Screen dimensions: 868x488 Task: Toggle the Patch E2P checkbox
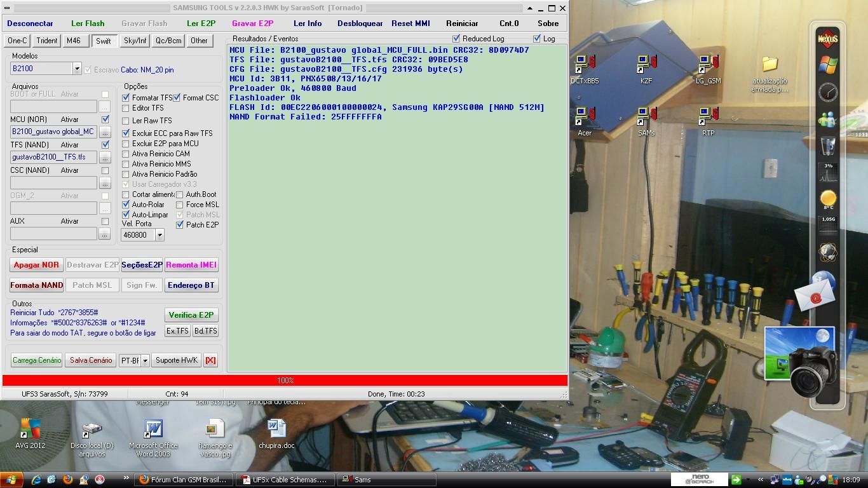(x=180, y=225)
